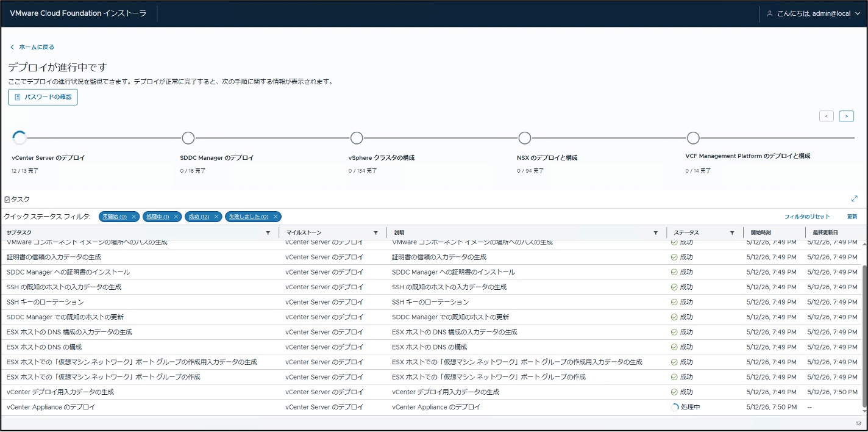868x432 pixels.
Task: Select subtask vCenter デプロイ用入力データの生成
Action: 60,392
